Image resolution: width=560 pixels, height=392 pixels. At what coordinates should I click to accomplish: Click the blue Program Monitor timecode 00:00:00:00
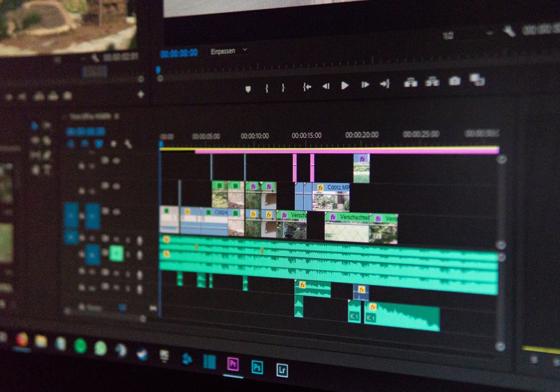(179, 53)
